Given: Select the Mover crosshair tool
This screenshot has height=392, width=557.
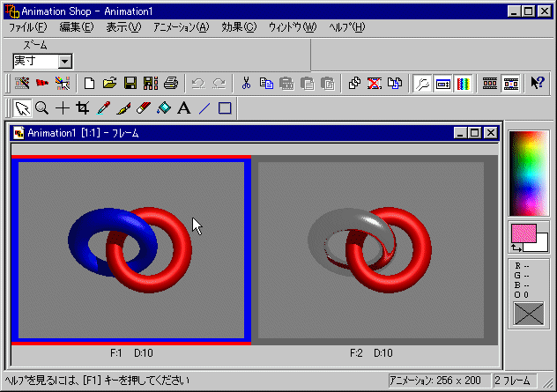Looking at the screenshot, I should (x=63, y=108).
